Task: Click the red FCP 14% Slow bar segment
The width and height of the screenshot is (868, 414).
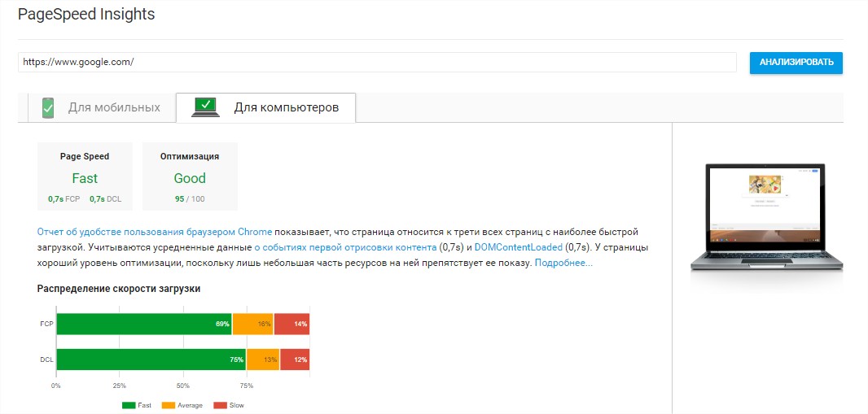Action: click(x=292, y=324)
